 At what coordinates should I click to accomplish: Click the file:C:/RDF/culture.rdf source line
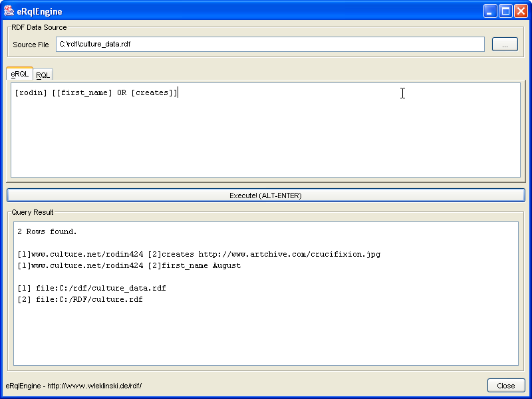pos(80,300)
